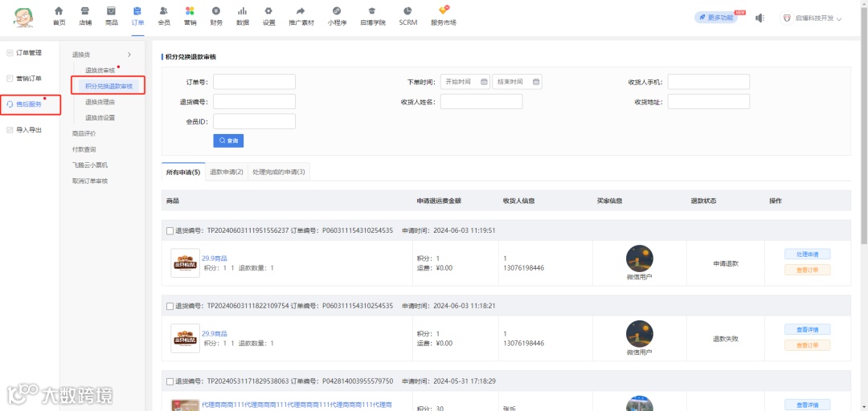Focus the 收货地址 input field

click(709, 102)
